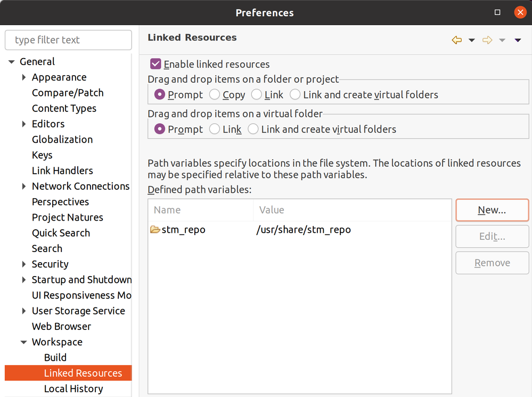
Task: Sort by the Value column header
Action: pos(352,210)
